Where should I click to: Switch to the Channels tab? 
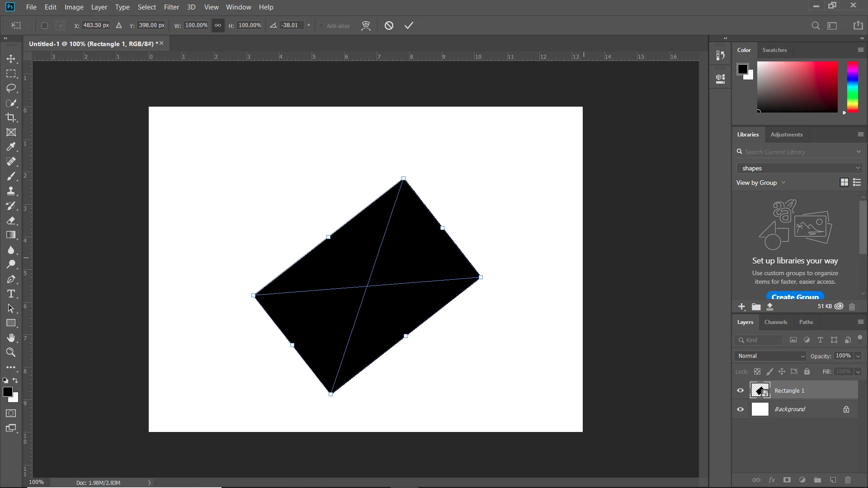click(775, 322)
